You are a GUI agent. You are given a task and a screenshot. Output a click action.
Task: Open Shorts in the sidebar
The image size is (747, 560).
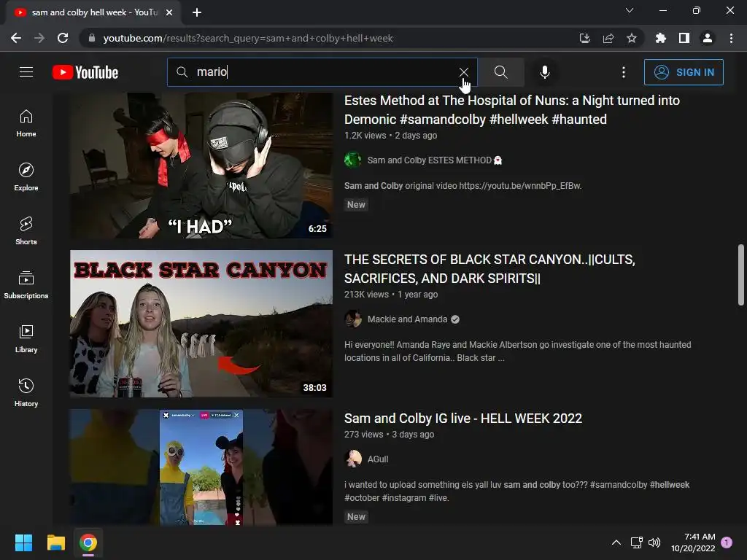(26, 231)
